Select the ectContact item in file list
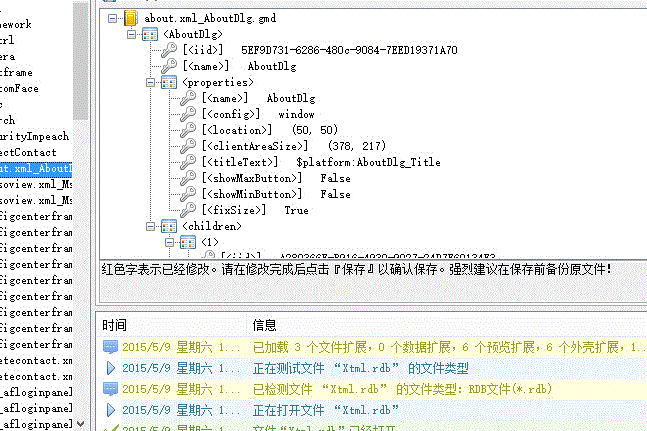 [28, 153]
